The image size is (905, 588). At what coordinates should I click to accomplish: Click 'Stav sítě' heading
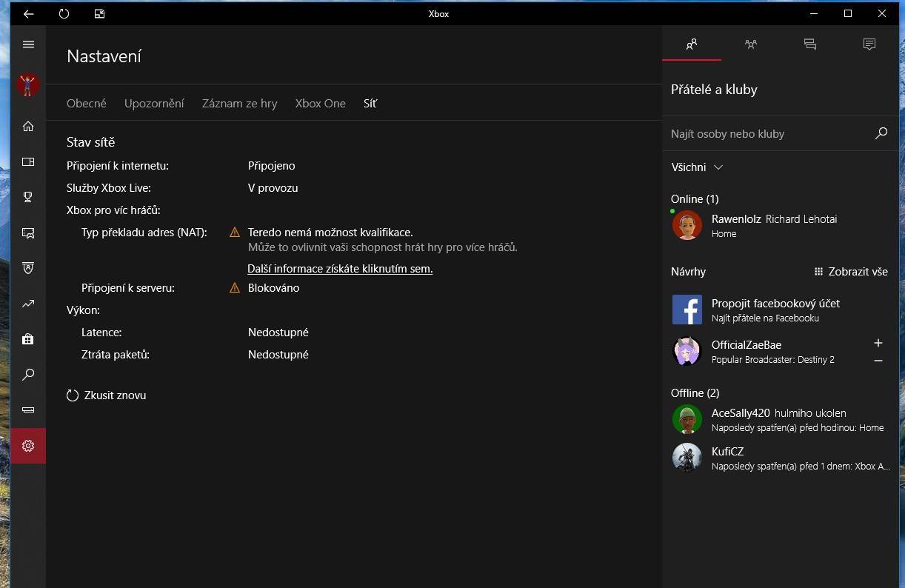pyautogui.click(x=90, y=142)
